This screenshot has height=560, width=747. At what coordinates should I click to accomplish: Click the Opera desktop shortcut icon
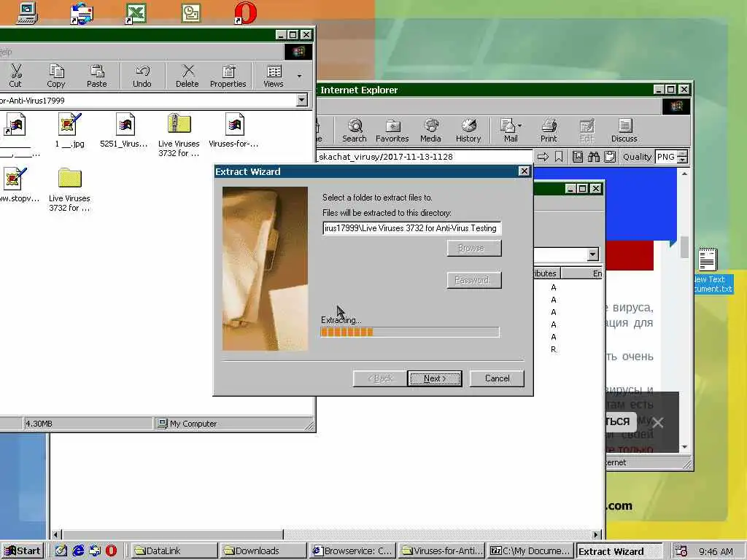point(246,13)
